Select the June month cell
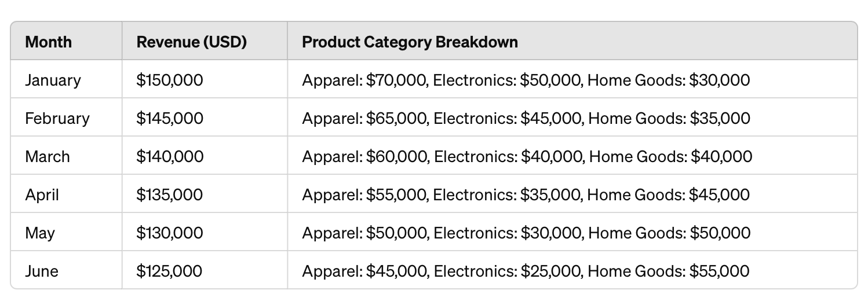Image resolution: width=868 pixels, height=301 pixels. [x=42, y=271]
